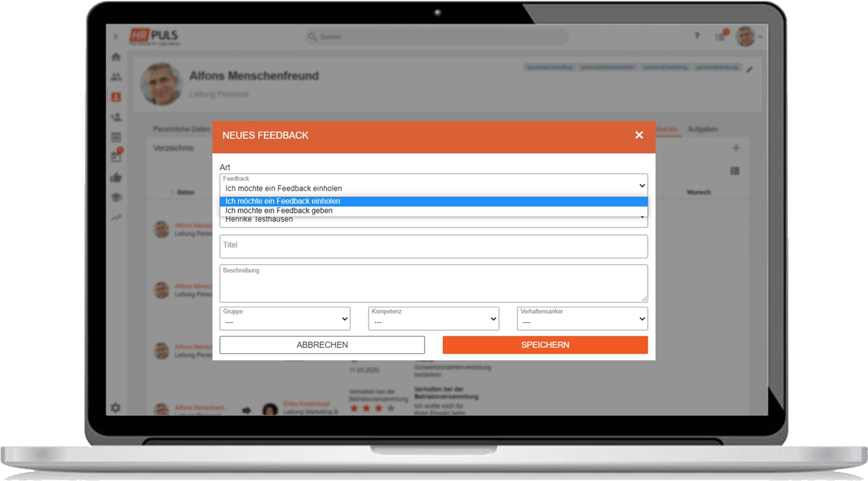Close the Neues Feedback dialog
This screenshot has height=481, width=868.
pos(639,135)
